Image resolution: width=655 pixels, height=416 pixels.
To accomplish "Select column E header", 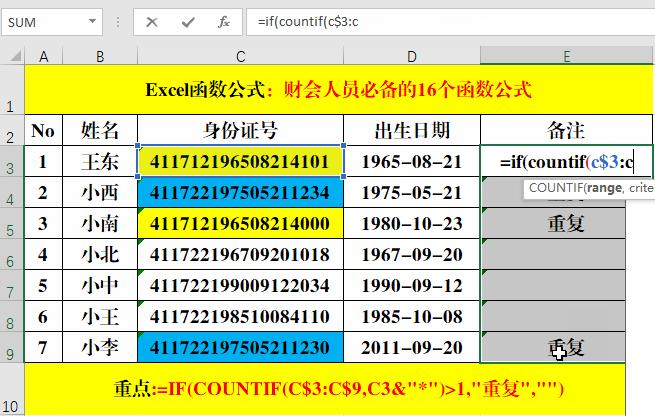I will point(566,56).
